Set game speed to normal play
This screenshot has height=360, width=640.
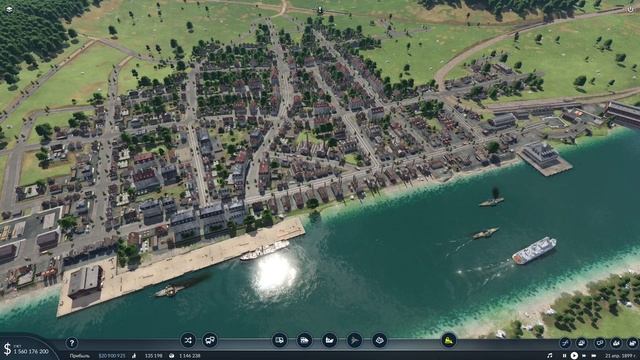574,356
